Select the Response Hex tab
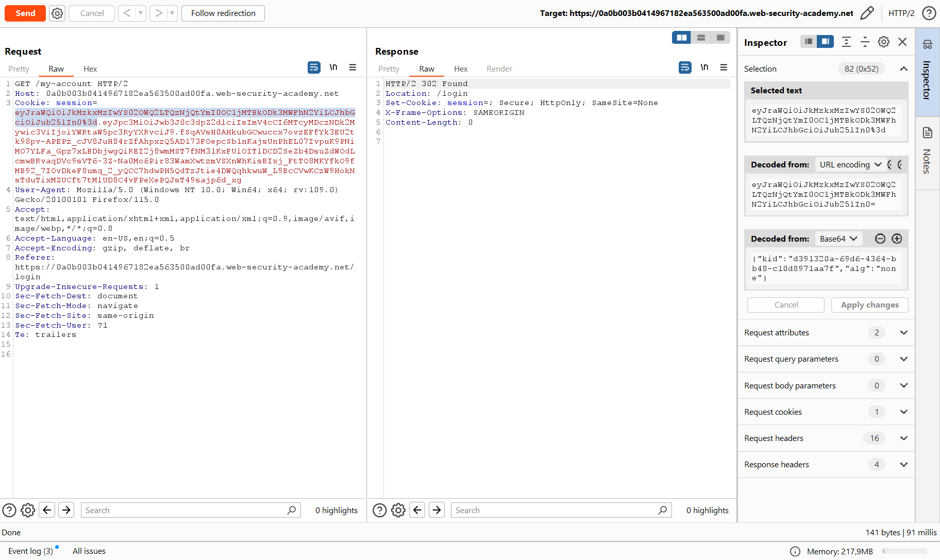Viewport: 940px width, 560px height. coord(461,69)
